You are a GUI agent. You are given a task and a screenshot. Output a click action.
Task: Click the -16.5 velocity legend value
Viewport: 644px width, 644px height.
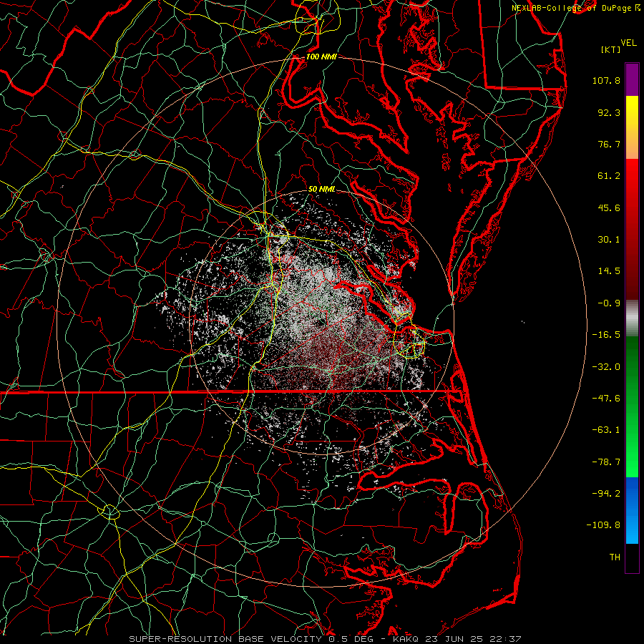pos(606,335)
